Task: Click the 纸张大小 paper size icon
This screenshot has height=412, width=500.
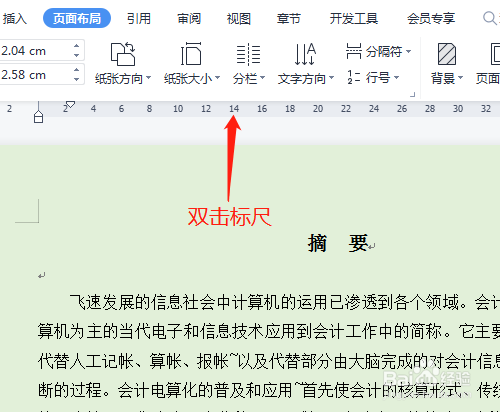Action: click(191, 54)
